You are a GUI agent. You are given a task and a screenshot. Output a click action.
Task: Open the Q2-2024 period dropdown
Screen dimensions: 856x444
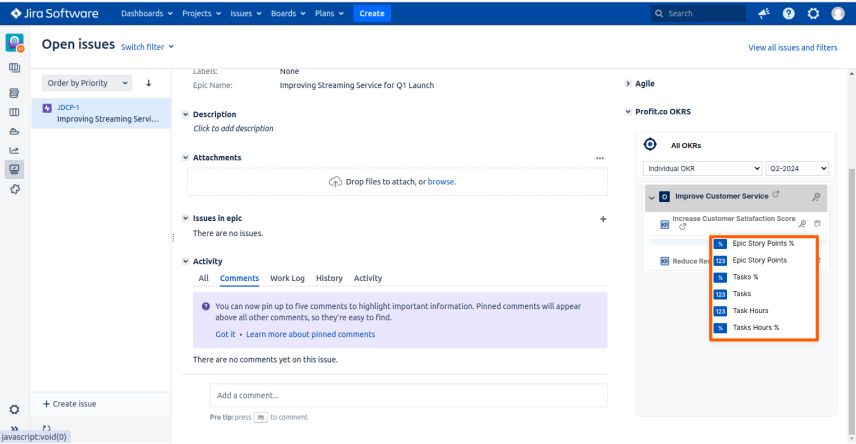click(797, 168)
